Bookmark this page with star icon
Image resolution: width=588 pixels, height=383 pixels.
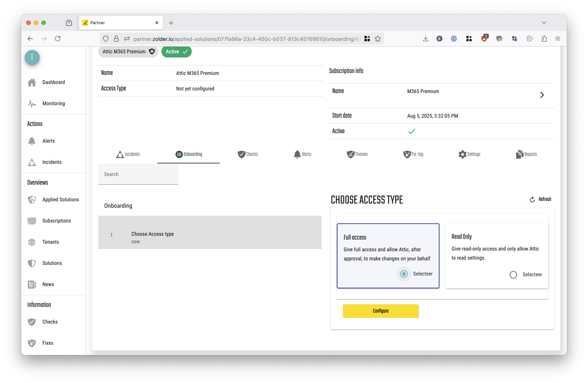pyautogui.click(x=378, y=39)
